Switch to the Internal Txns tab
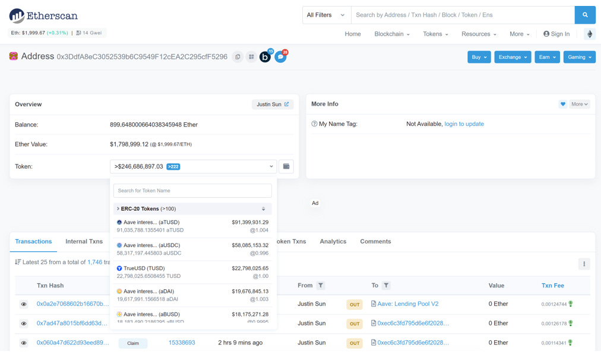601x364 pixels. (84, 242)
